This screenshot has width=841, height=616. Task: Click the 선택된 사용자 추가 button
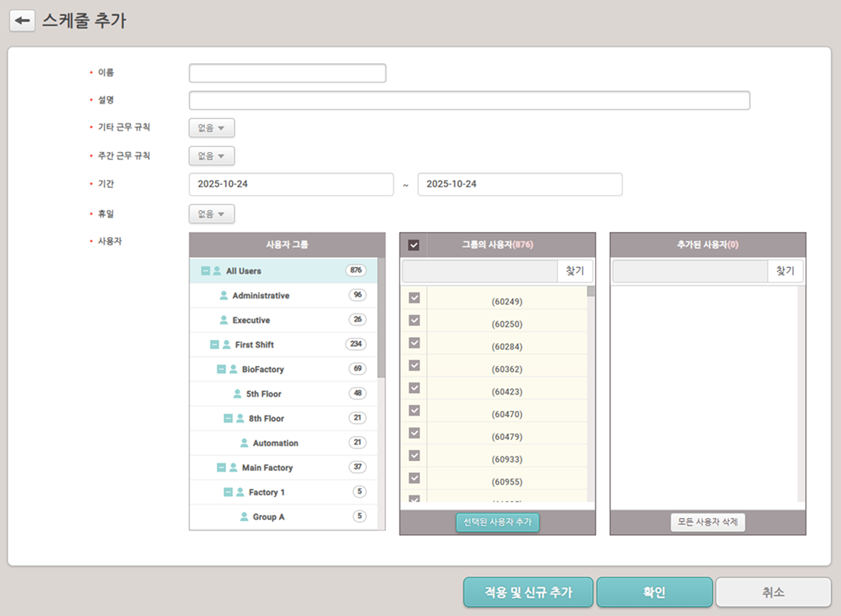click(498, 522)
